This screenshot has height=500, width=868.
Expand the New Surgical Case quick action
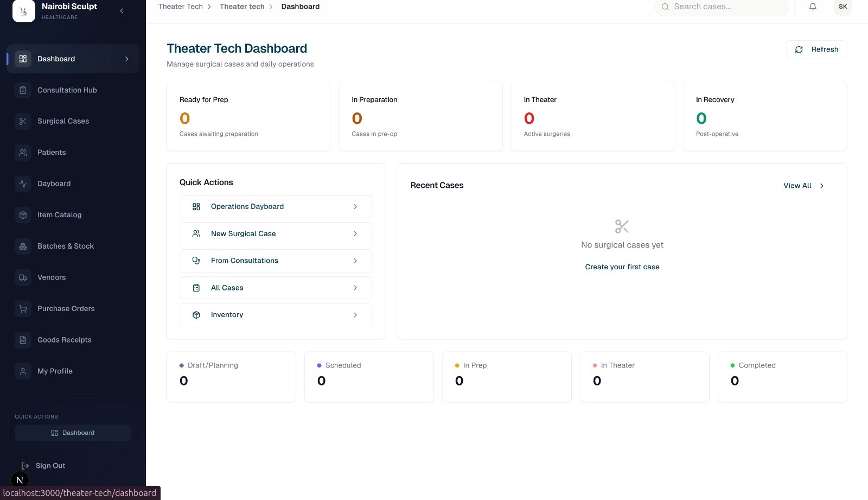tap(355, 233)
